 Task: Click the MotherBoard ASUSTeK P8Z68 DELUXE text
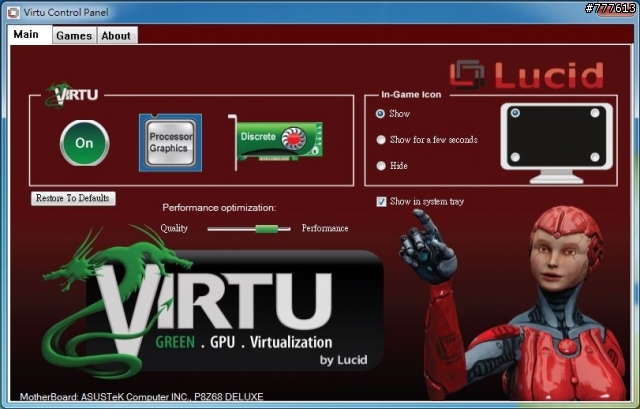(142, 396)
